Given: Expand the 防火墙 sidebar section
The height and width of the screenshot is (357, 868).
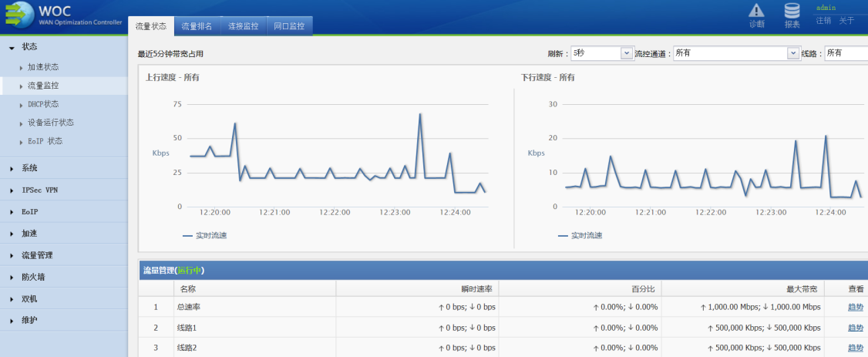Looking at the screenshot, I should click(33, 277).
